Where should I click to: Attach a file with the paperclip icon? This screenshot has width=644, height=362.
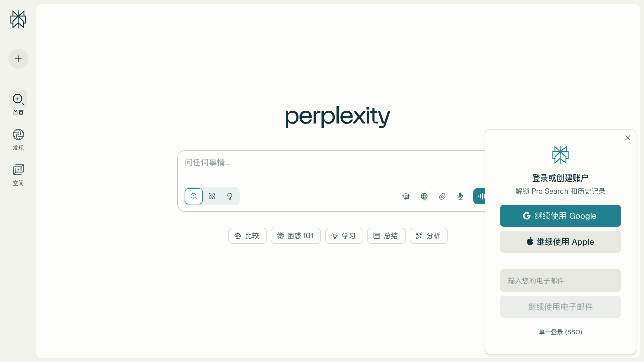442,196
